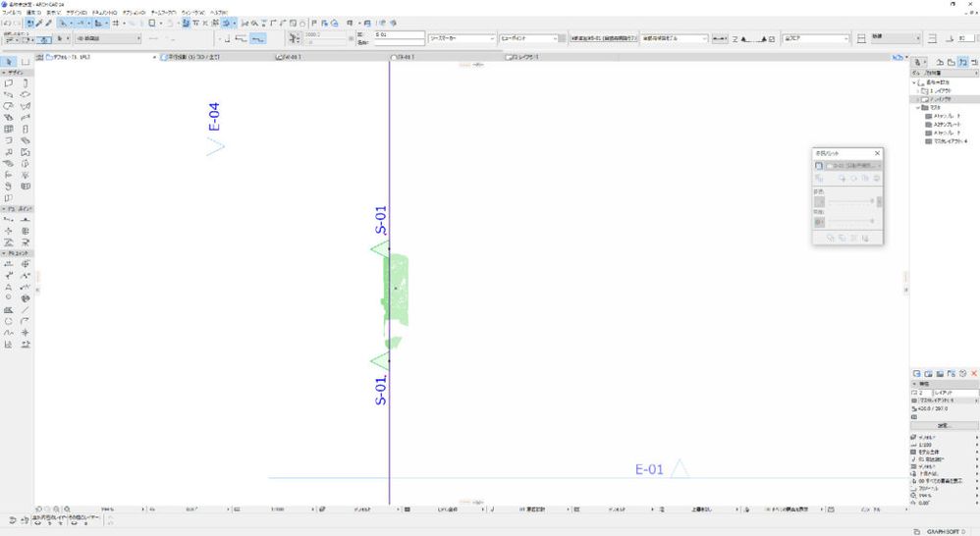This screenshot has width=980, height=536.
Task: Collapse the Masters folder in Navigator tree
Action: [x=918, y=107]
